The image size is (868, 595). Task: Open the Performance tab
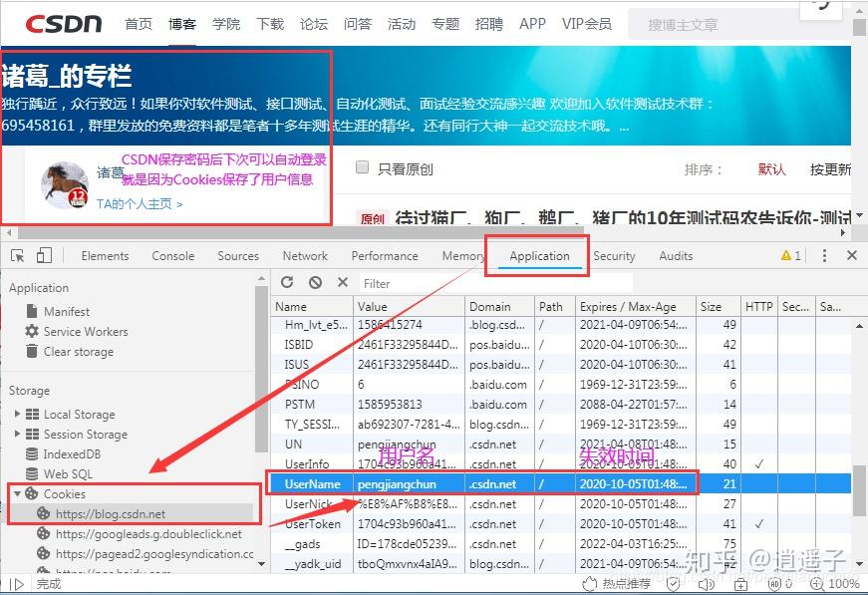pos(385,256)
